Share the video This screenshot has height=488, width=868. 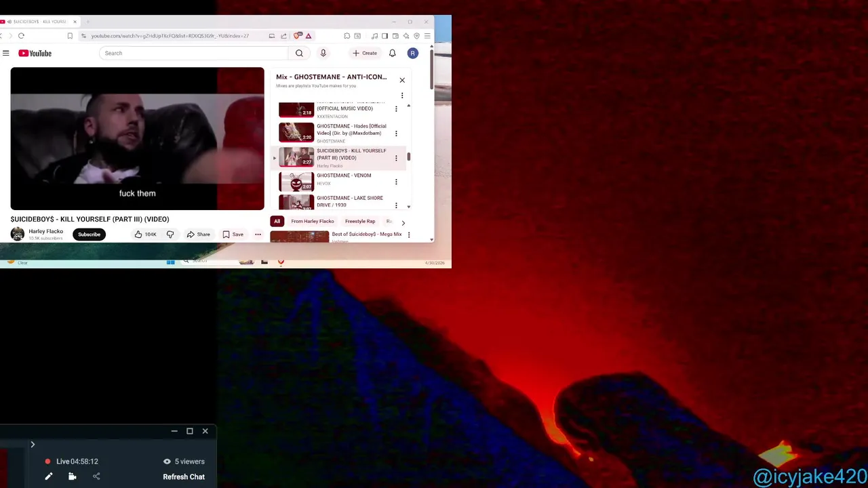(x=199, y=235)
